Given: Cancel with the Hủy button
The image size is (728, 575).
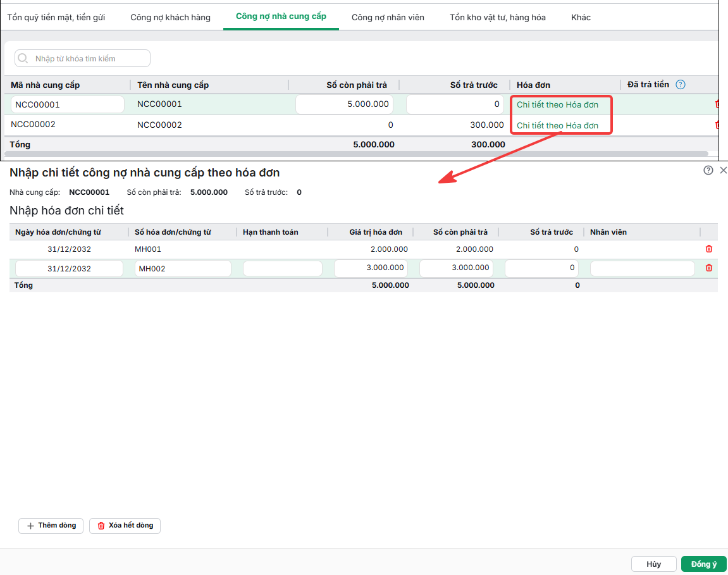Looking at the screenshot, I should click(x=654, y=564).
